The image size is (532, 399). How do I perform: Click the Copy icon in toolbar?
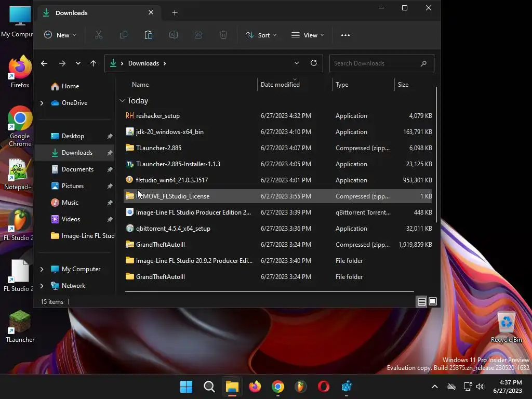pos(124,35)
